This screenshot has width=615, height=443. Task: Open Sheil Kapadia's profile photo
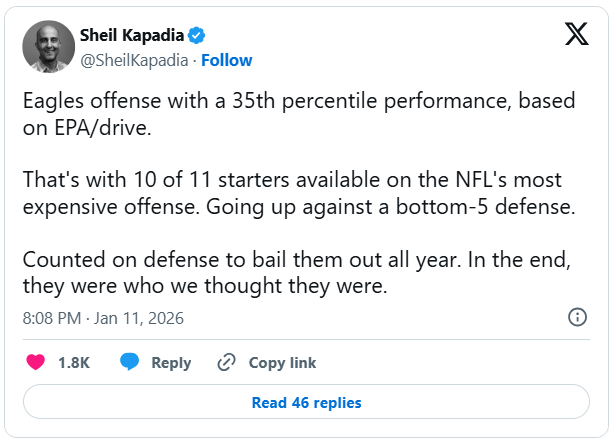(48, 46)
